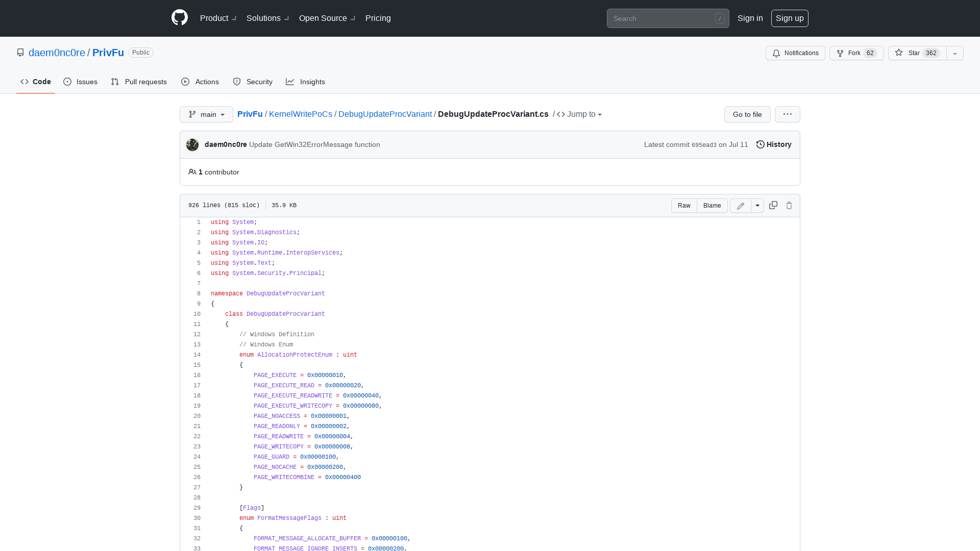Click the PAGE_EXECUTE_READWRITE enum member
Screen dimensions: 980x551
click(x=292, y=396)
